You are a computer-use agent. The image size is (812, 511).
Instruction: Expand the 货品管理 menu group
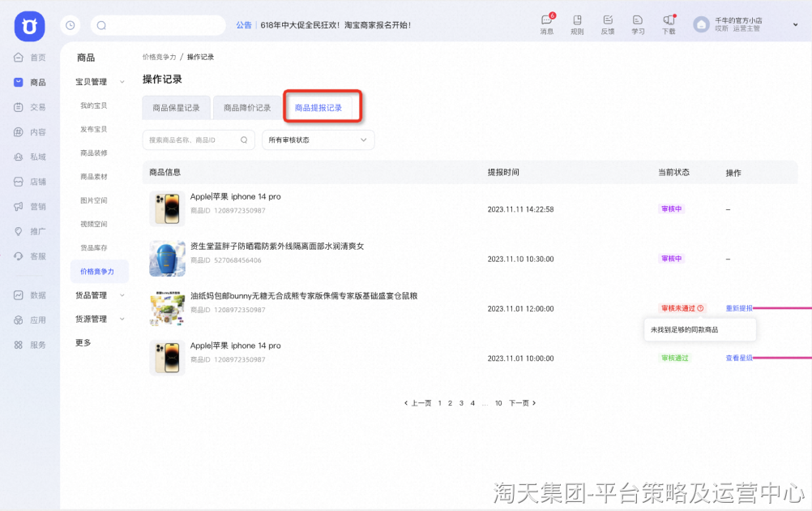click(122, 295)
